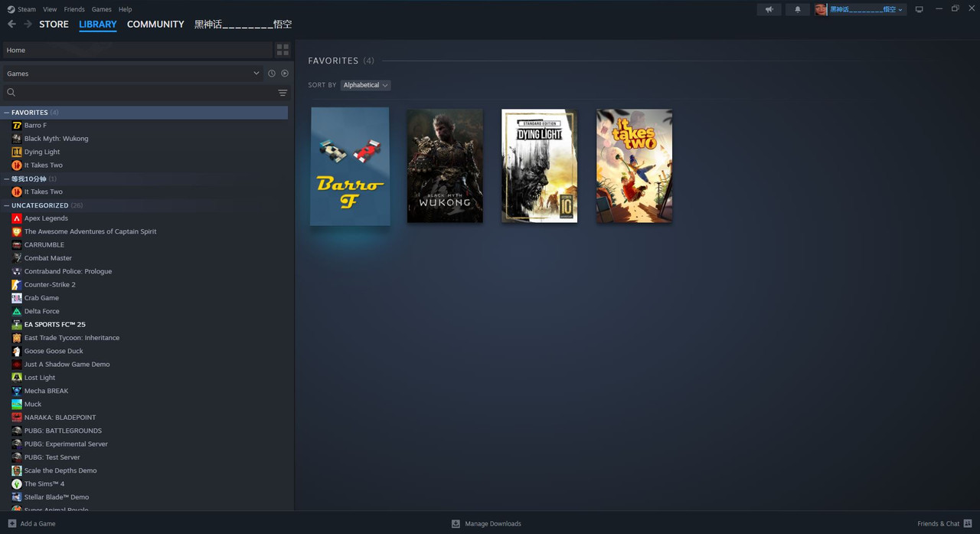Click the Delta Force icon
Viewport: 980px width, 534px height.
click(17, 311)
